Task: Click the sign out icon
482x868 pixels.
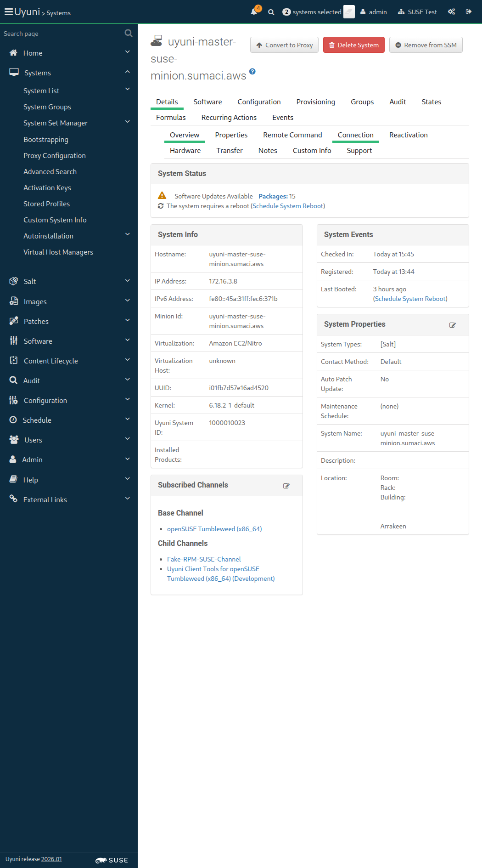Action: (x=469, y=12)
